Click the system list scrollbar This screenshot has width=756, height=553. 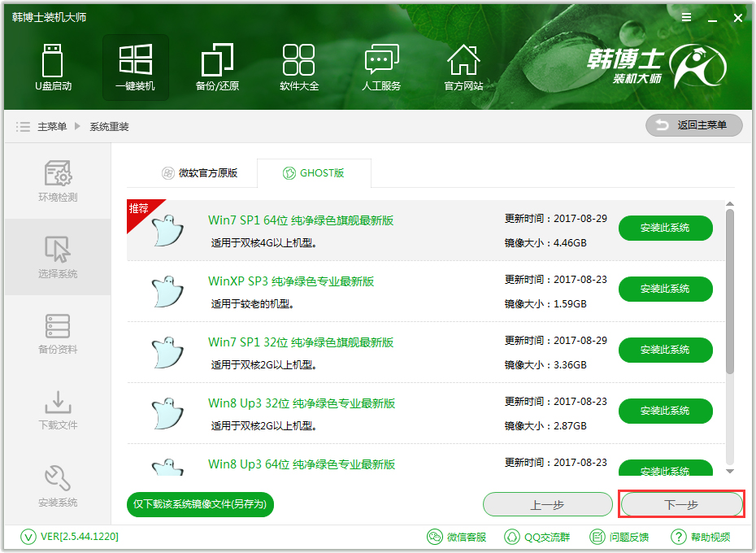click(x=730, y=285)
